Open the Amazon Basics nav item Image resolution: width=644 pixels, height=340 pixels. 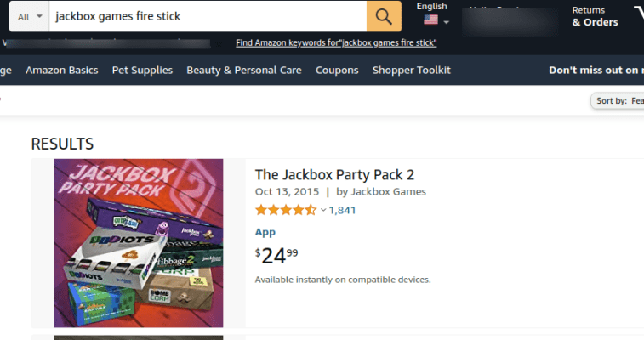coord(61,70)
